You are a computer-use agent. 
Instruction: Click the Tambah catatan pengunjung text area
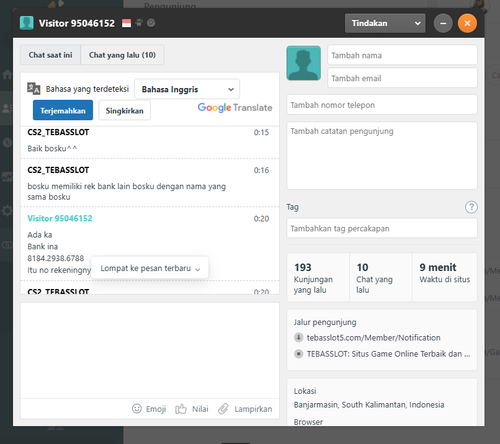click(x=382, y=156)
